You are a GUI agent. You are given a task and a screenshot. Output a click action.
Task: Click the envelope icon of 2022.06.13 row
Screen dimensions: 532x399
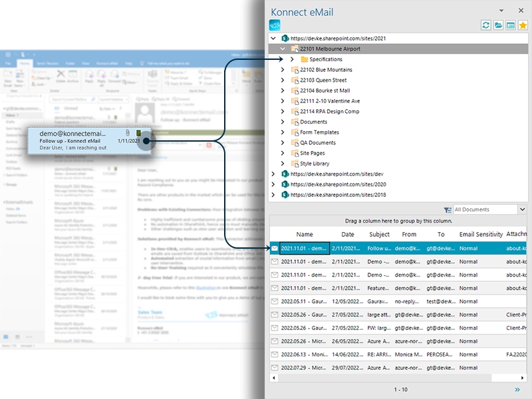tap(275, 354)
